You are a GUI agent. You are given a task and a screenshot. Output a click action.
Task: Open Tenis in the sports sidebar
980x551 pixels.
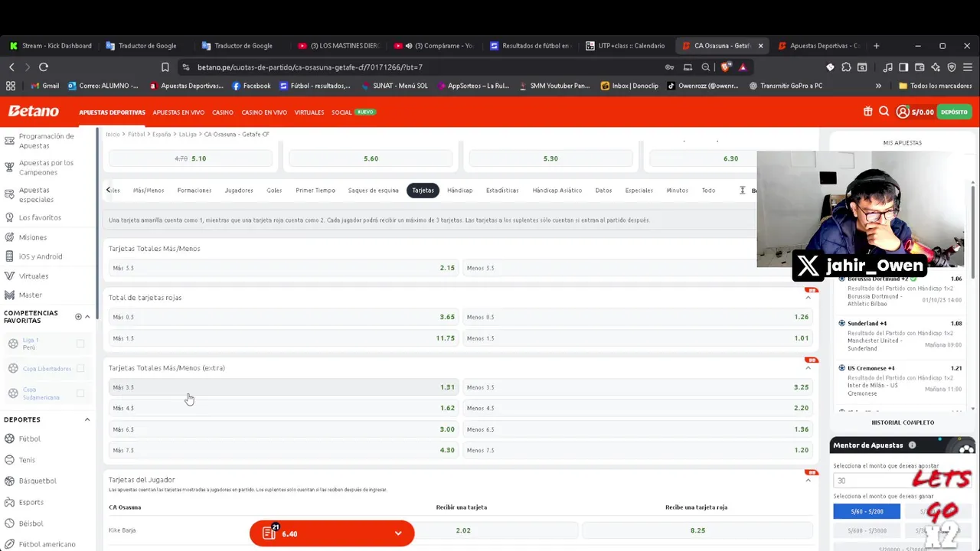[27, 460]
